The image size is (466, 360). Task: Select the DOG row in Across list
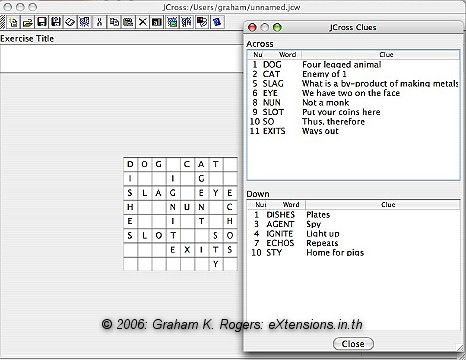click(353, 65)
